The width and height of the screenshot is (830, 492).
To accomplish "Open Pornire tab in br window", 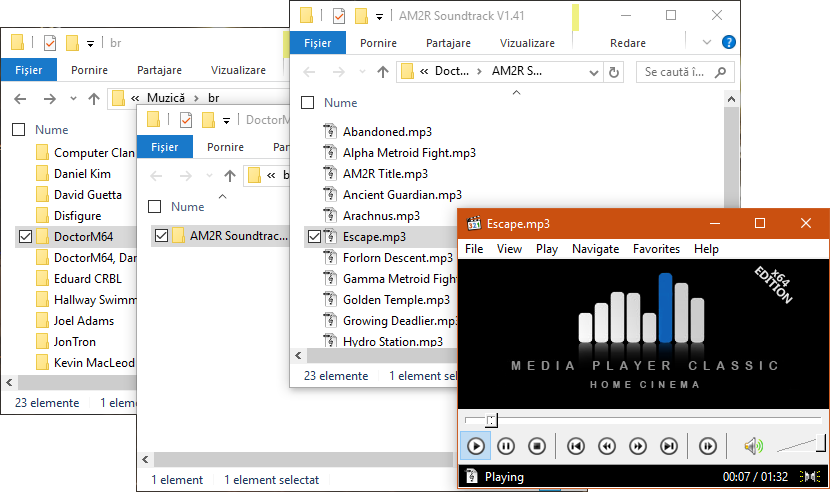I will point(89,70).
